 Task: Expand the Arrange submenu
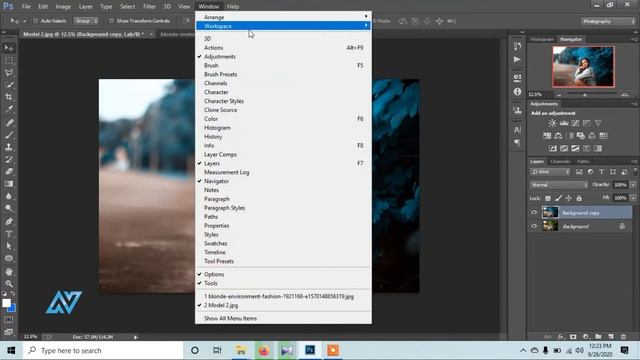click(x=283, y=17)
